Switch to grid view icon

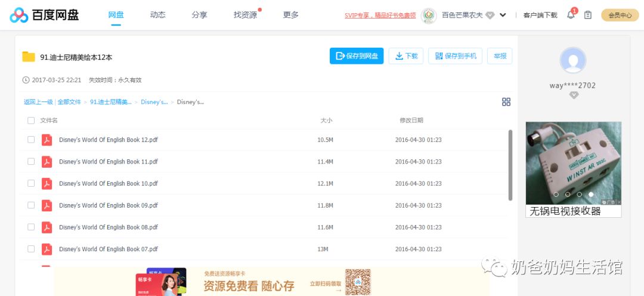(x=506, y=102)
